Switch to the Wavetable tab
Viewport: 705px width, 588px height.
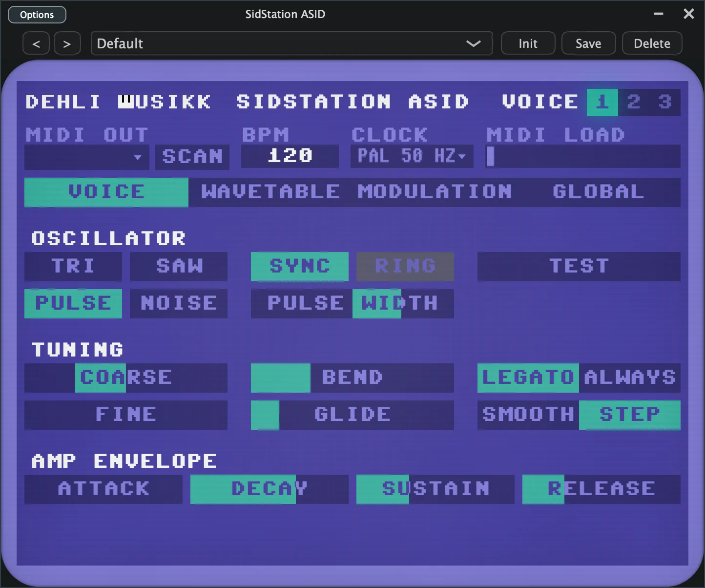coord(270,192)
